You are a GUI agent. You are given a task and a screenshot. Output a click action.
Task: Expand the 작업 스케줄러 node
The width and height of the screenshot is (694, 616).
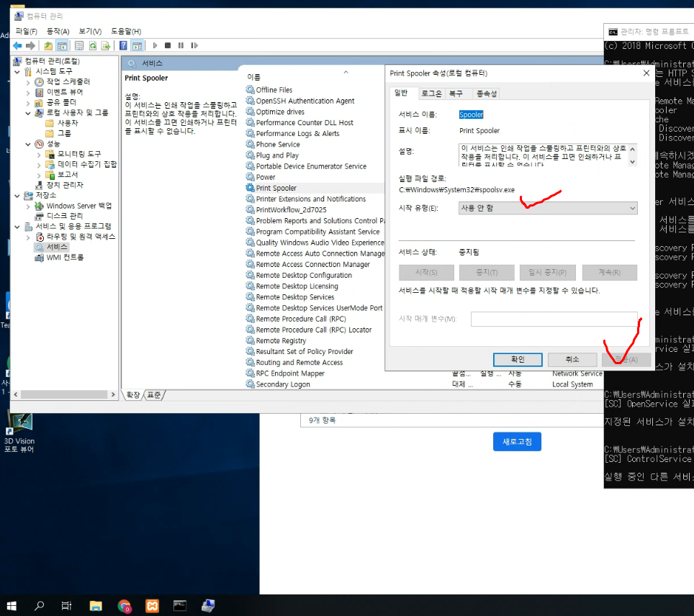coord(28,82)
